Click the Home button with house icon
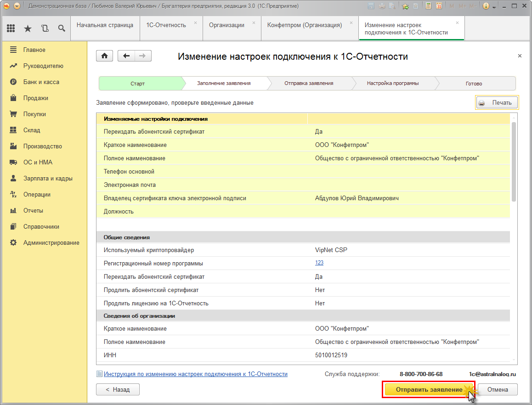This screenshot has width=532, height=405. point(104,56)
